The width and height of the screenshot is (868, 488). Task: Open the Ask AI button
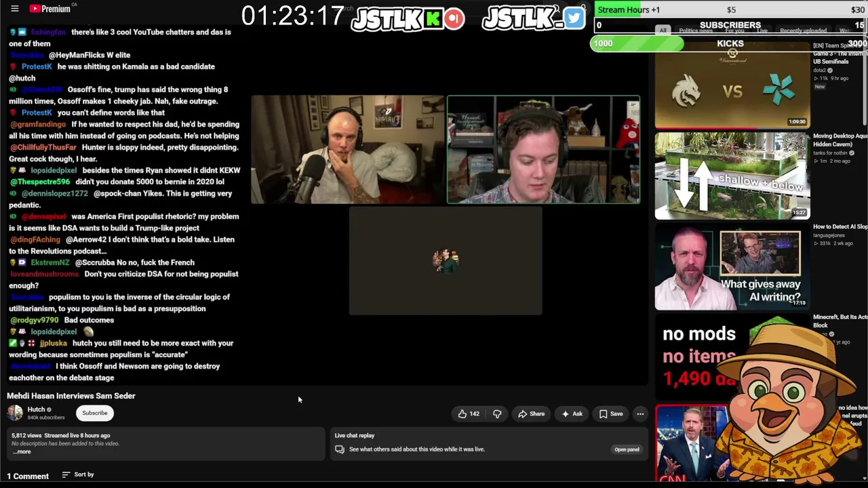[571, 413]
